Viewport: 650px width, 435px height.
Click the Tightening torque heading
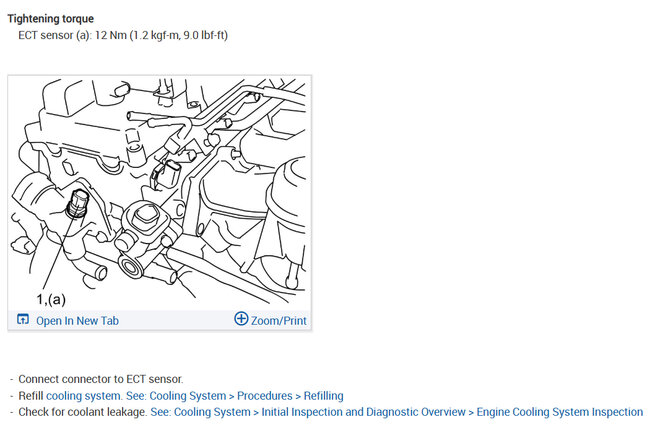pyautogui.click(x=51, y=19)
